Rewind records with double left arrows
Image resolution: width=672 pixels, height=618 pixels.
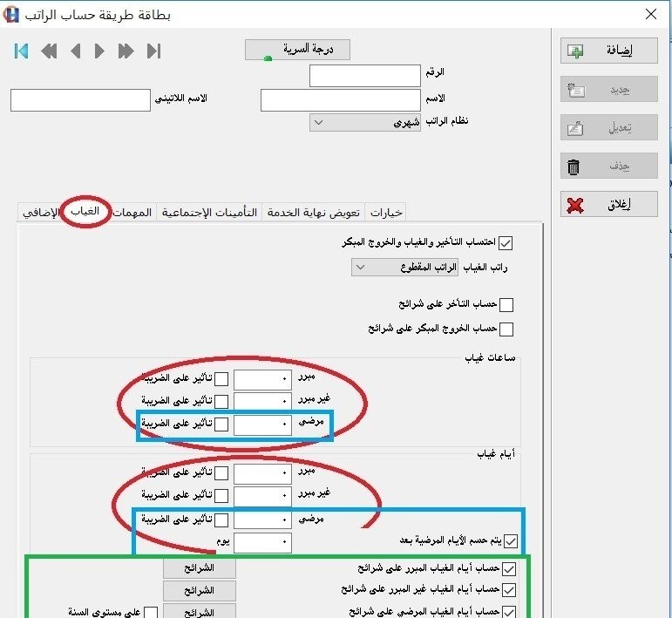49,51
